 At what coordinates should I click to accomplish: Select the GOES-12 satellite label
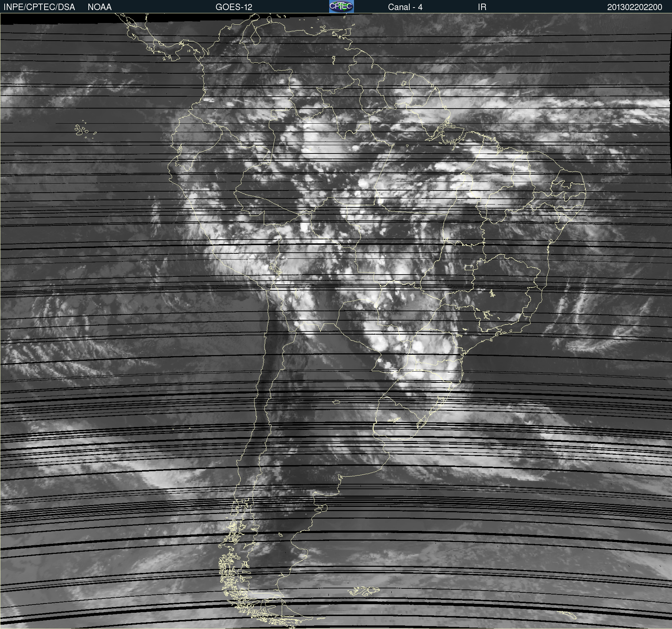point(234,7)
